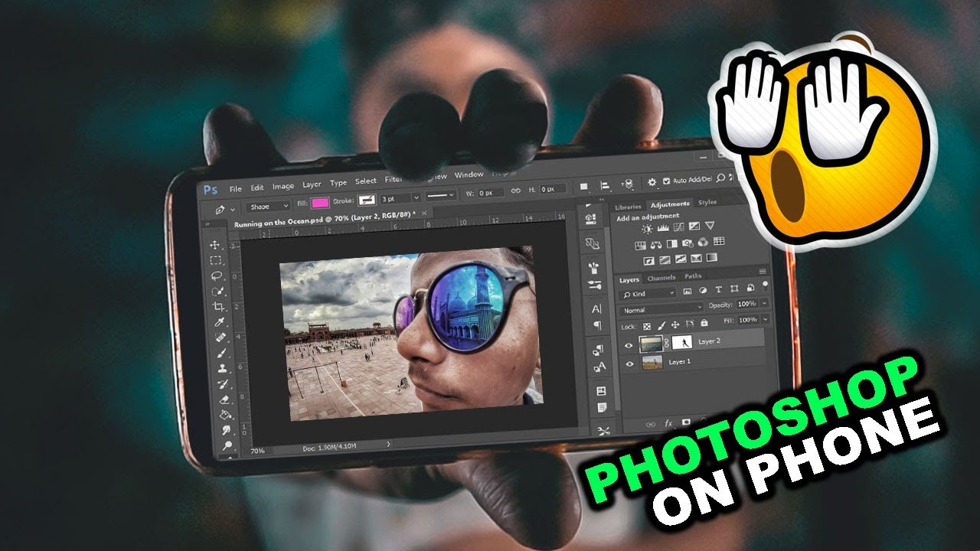980x551 pixels.
Task: Hide Layer 1 with its eye icon
Action: coord(629,364)
